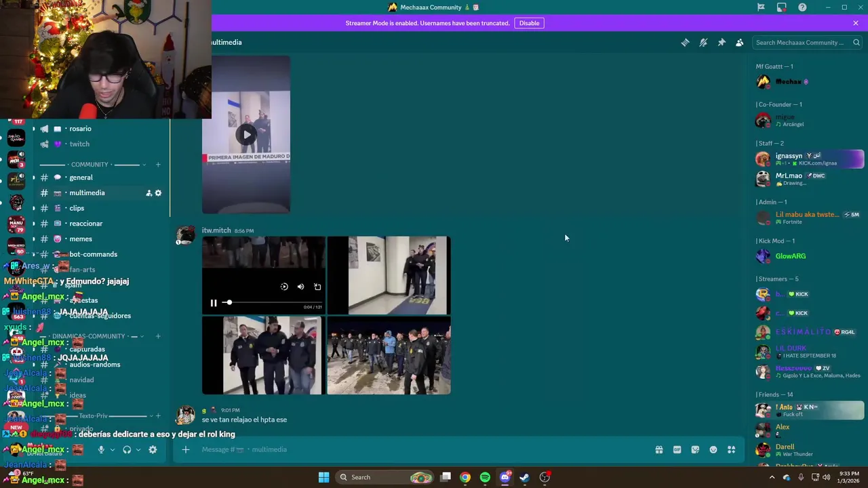Open User Settings gear icon
Screen dimensions: 868x488
(x=153, y=449)
